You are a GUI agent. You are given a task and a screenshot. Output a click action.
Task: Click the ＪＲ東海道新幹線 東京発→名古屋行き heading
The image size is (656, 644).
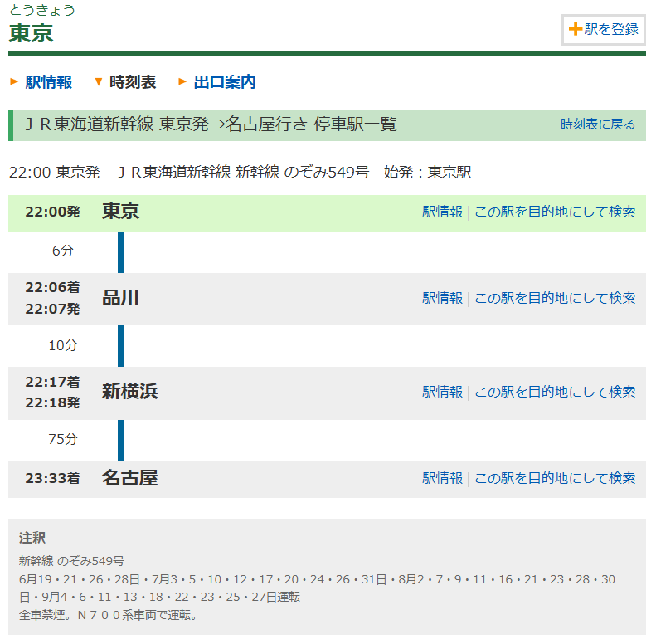coord(211,124)
